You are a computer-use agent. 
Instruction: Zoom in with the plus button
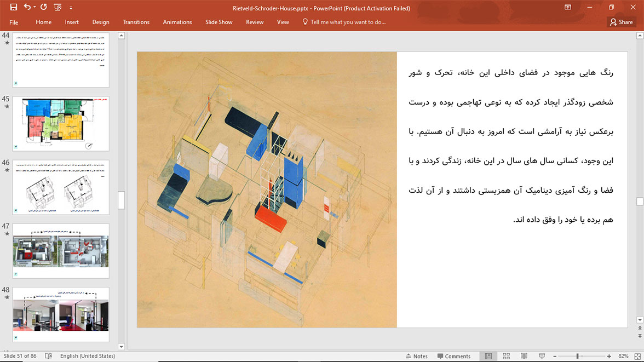tap(609, 356)
